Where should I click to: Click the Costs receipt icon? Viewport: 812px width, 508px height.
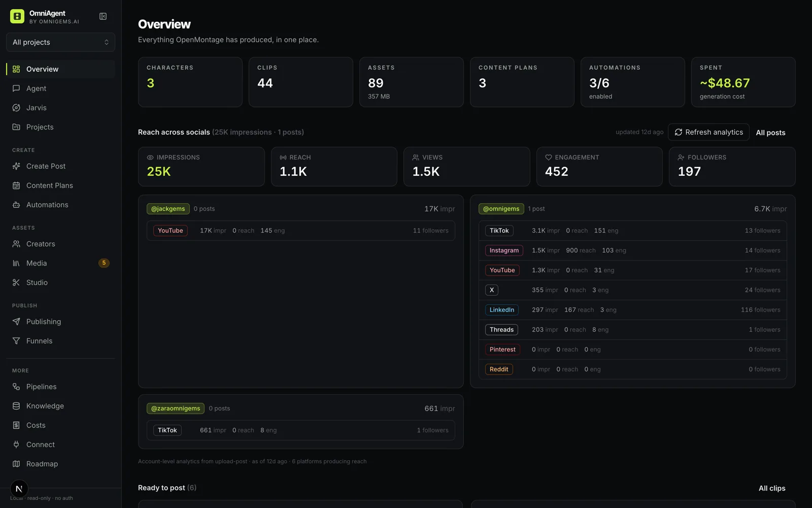tap(16, 425)
